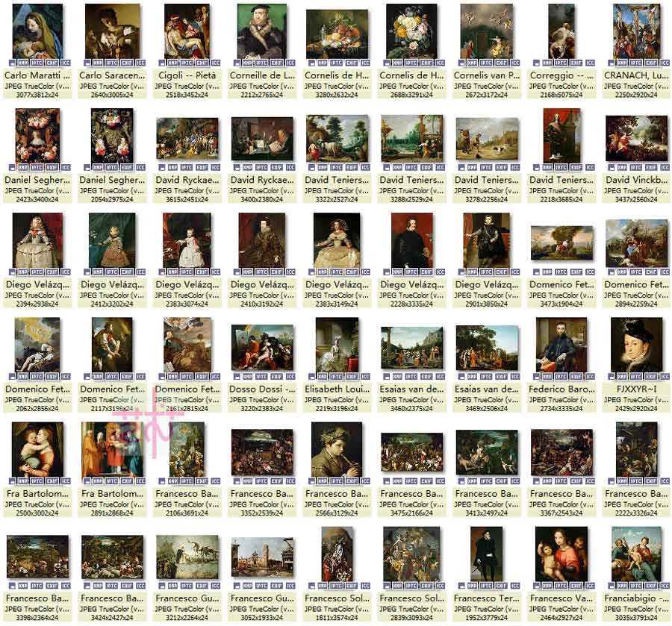672x626 pixels.
Task: Click the IPTC badge under David Vinckb... thumbnail
Action: tap(636, 167)
